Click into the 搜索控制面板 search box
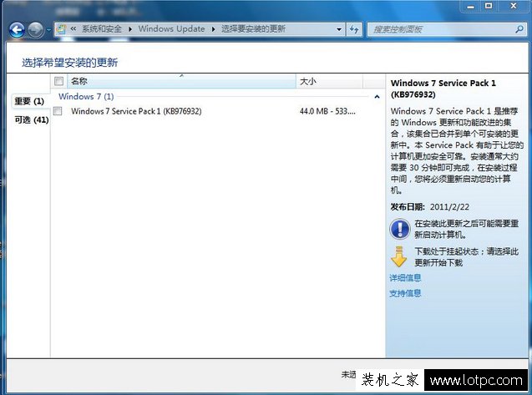This screenshot has width=532, height=395. 438,29
